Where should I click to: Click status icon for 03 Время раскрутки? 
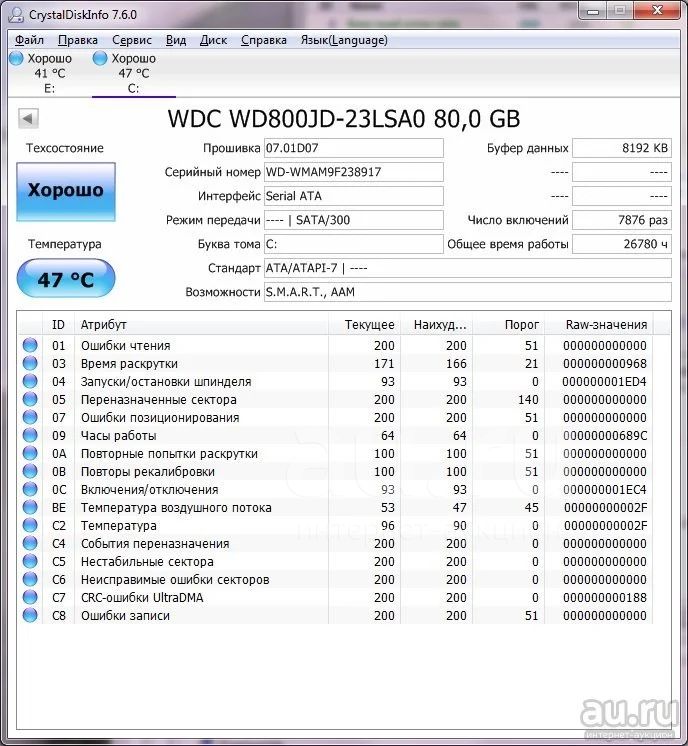pyautogui.click(x=30, y=363)
